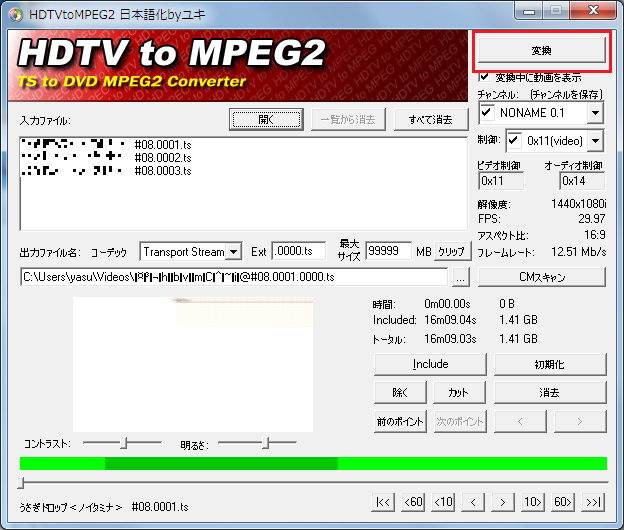
Task: Click the CMスキャン button
Action: coord(542,277)
